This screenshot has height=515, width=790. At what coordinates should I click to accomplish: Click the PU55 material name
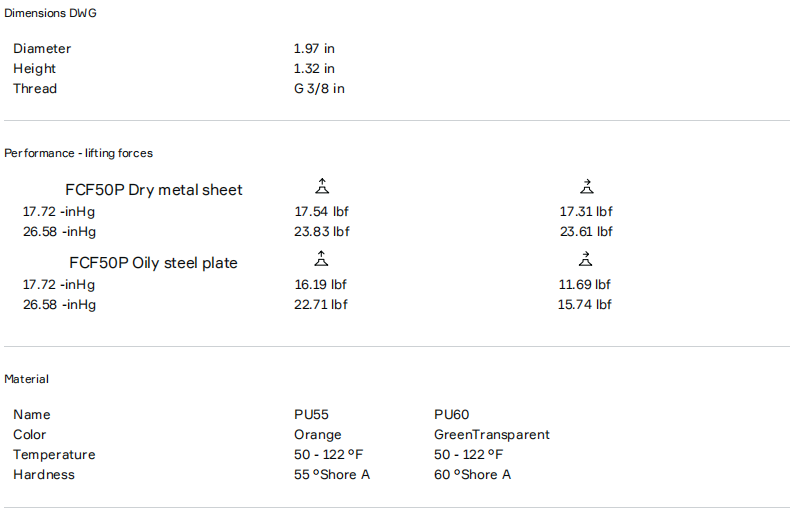[x=311, y=415]
